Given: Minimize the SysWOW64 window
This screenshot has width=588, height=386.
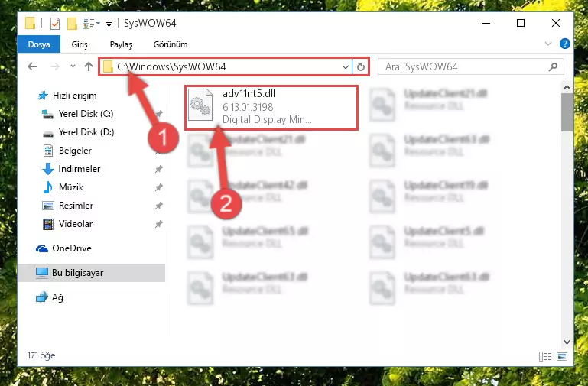Looking at the screenshot, I should point(486,23).
